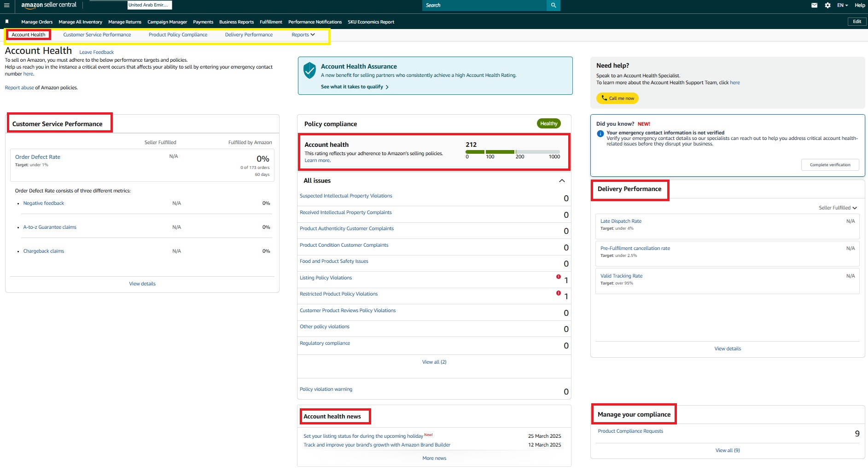The width and height of the screenshot is (868, 476).
Task: Switch to Product Policy Compliance tab
Action: pyautogui.click(x=178, y=35)
